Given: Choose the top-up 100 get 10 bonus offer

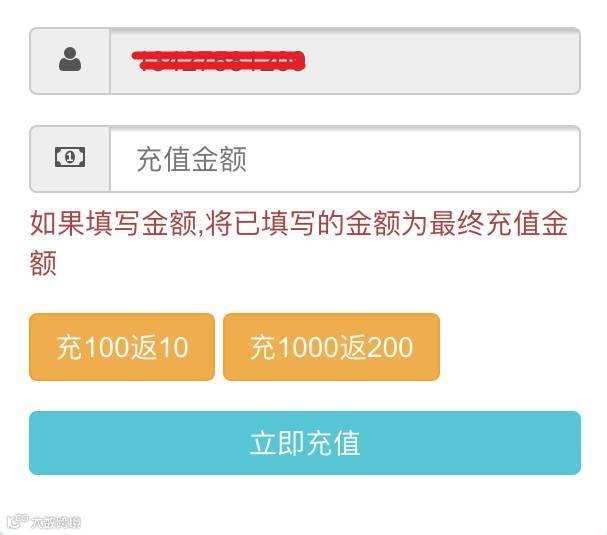Looking at the screenshot, I should [122, 347].
